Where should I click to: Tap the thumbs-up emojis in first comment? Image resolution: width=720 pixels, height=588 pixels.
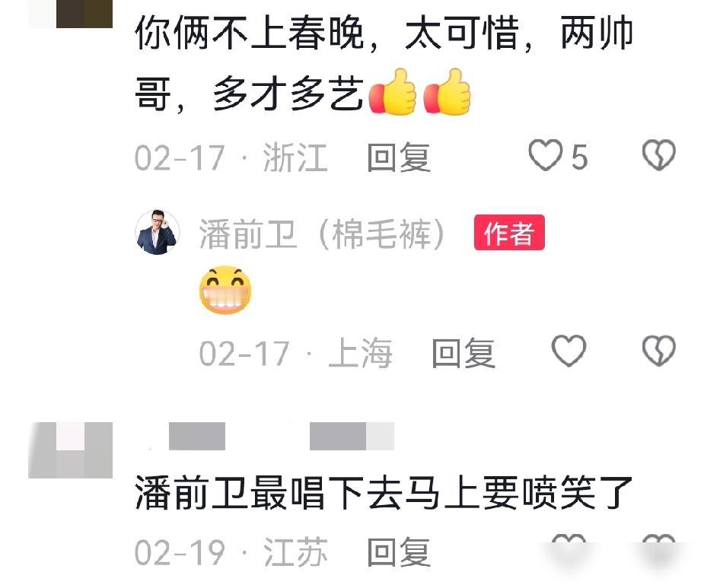pyautogui.click(x=421, y=91)
